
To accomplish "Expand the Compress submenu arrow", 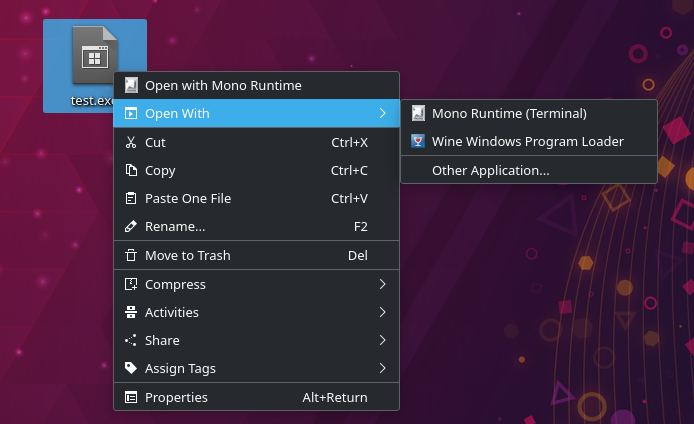I will click(383, 284).
